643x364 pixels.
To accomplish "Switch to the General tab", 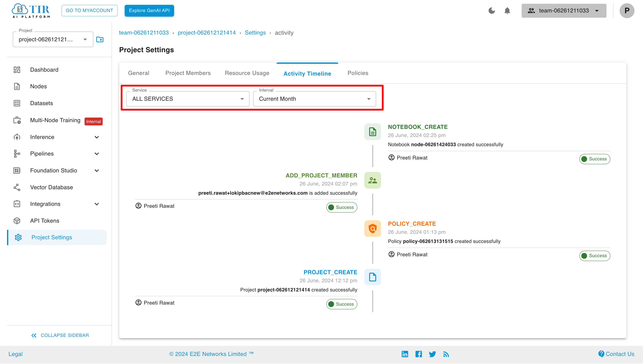I will click(139, 73).
